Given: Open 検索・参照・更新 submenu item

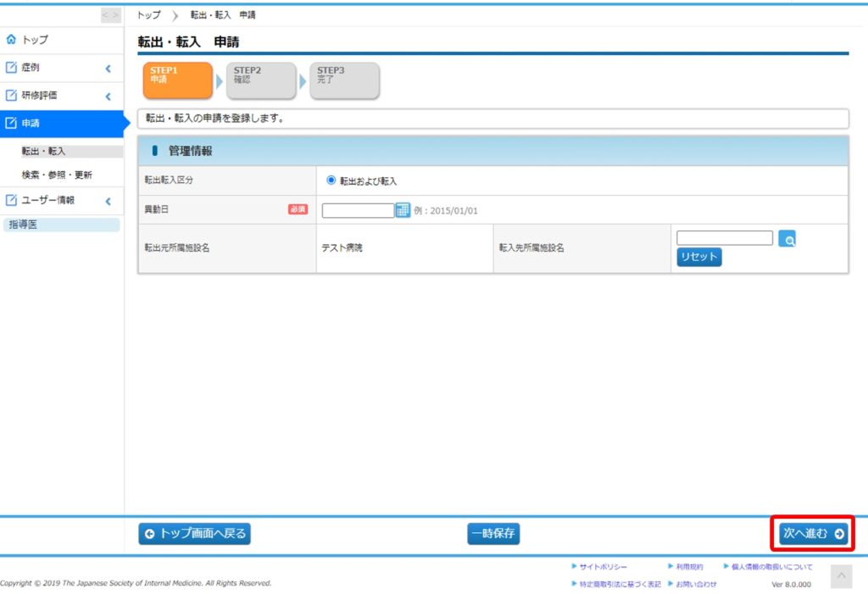Looking at the screenshot, I should coord(57,175).
